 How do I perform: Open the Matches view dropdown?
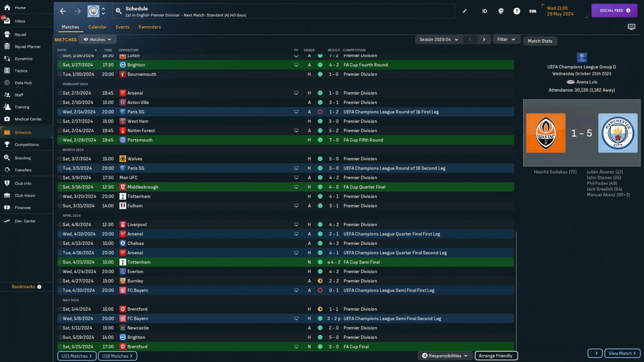click(98, 39)
